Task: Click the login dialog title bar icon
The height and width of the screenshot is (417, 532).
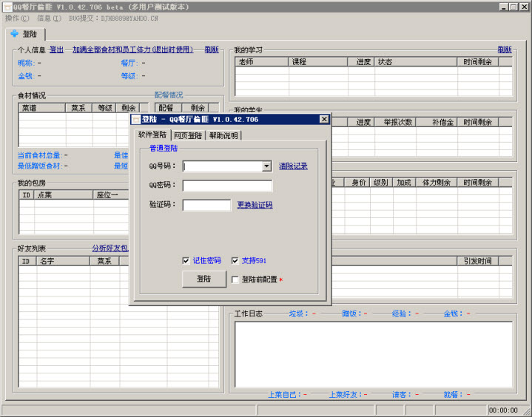Action: 136,119
